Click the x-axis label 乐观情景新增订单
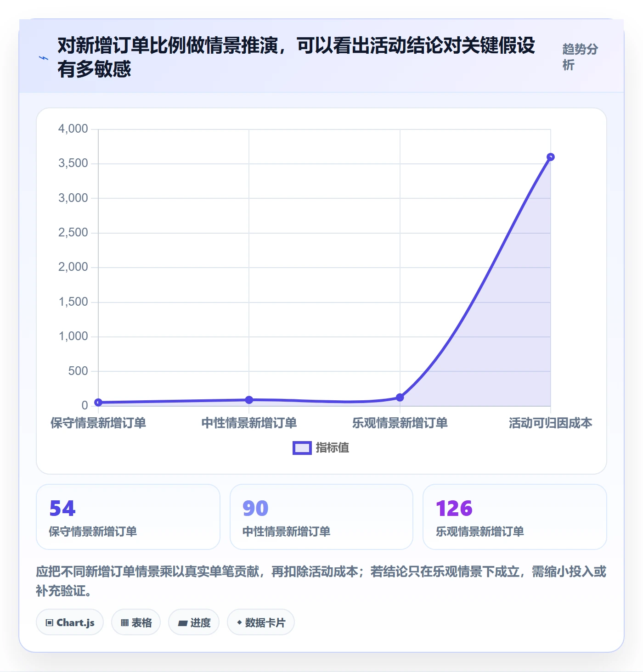The image size is (643, 672). click(400, 423)
